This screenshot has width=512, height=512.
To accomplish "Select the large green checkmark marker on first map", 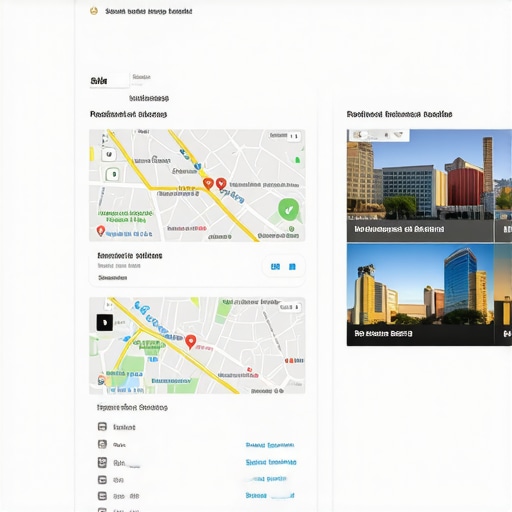I will tap(288, 209).
